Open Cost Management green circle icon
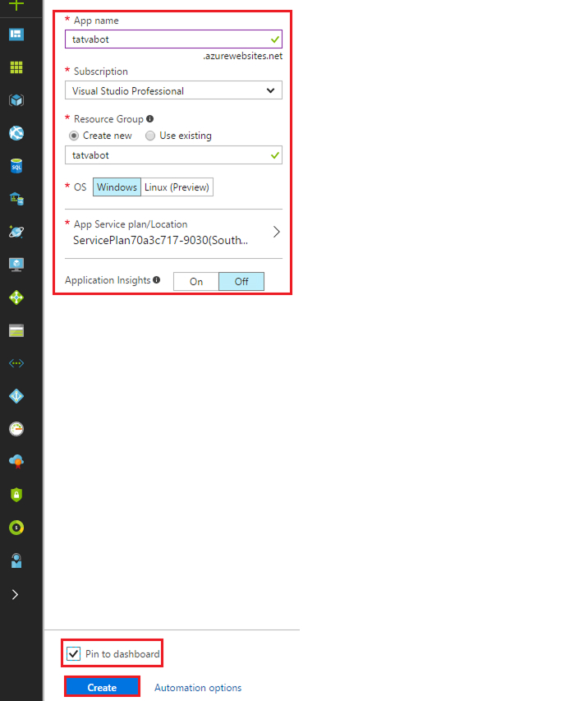The image size is (588, 701). tap(16, 528)
